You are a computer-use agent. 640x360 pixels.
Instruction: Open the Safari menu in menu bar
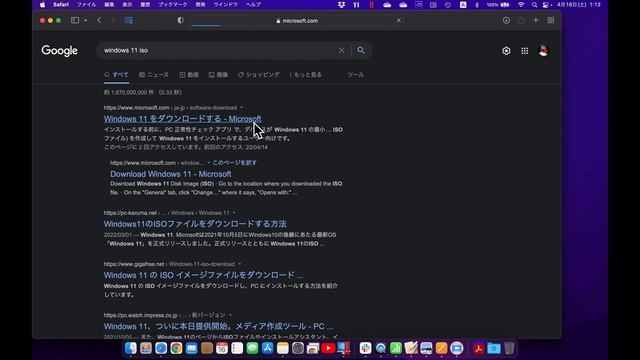(x=61, y=4)
